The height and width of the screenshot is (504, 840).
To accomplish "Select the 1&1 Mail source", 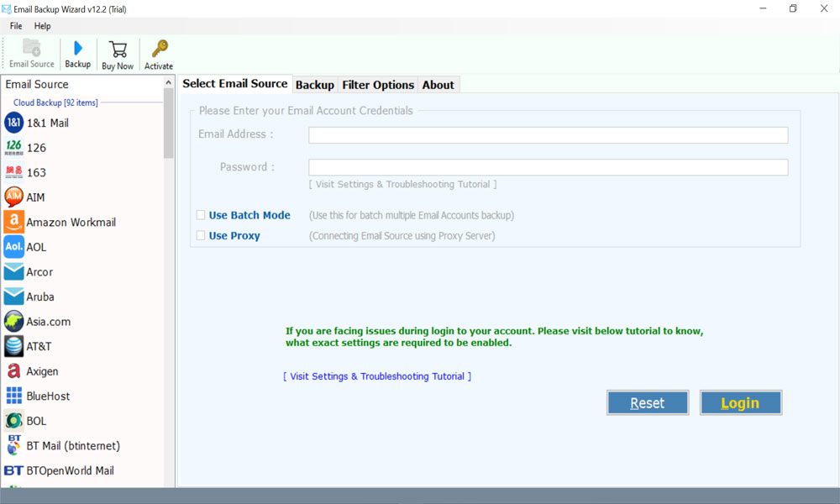I will click(47, 123).
